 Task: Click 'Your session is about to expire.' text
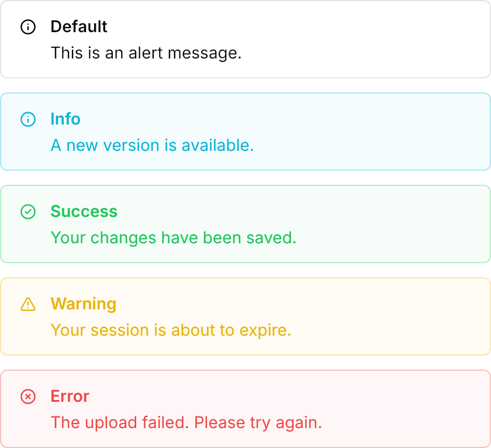pos(171,330)
